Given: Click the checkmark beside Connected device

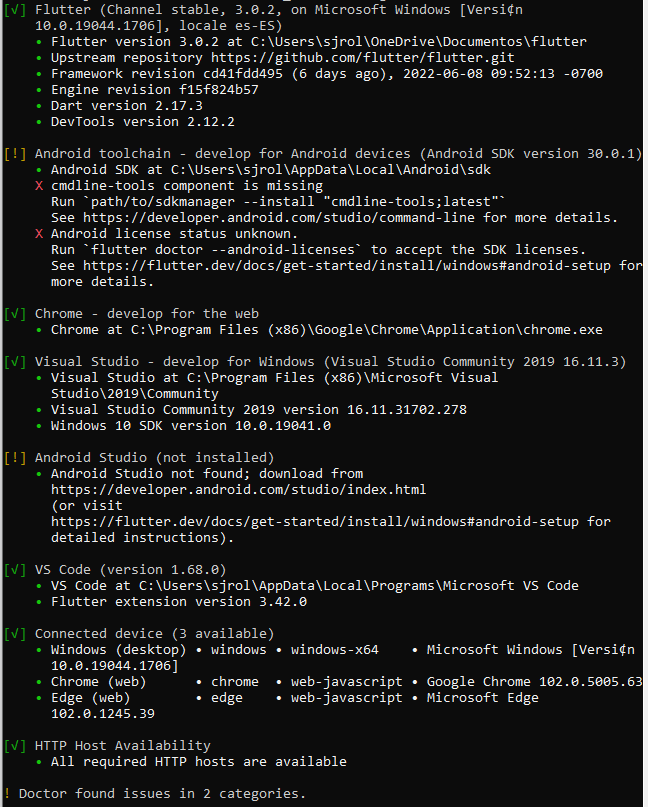Looking at the screenshot, I should 14,633.
